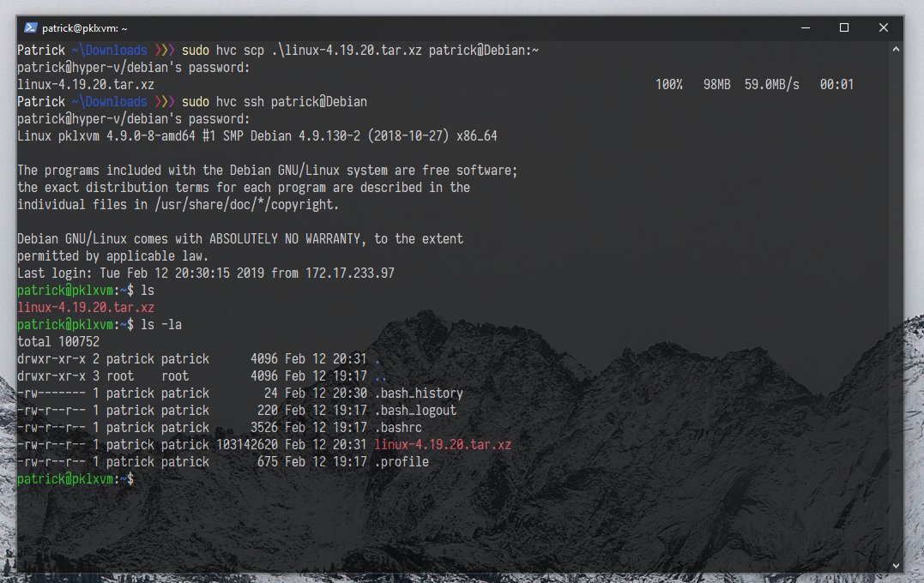This screenshot has width=924, height=583.
Task: Select the '59.0MB/s' transfer speed value
Action: 772,85
